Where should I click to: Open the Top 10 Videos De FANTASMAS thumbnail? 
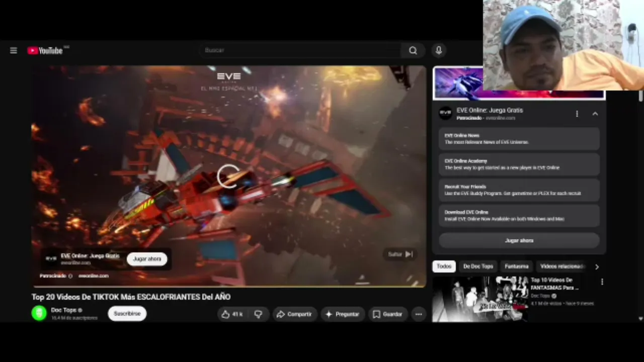click(x=480, y=299)
